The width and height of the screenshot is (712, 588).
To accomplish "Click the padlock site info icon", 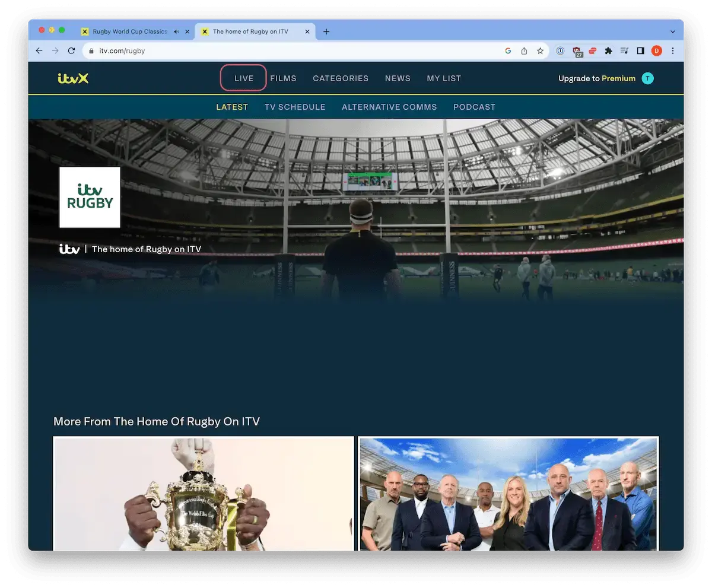I will click(x=91, y=51).
